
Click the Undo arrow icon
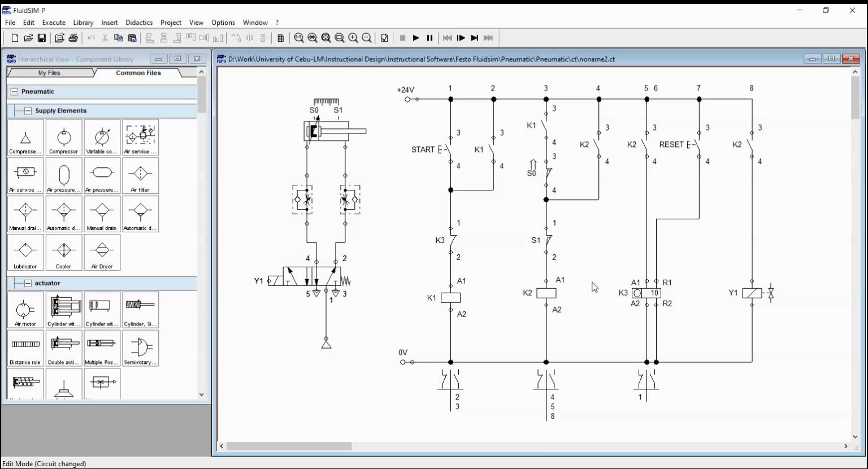click(x=91, y=38)
